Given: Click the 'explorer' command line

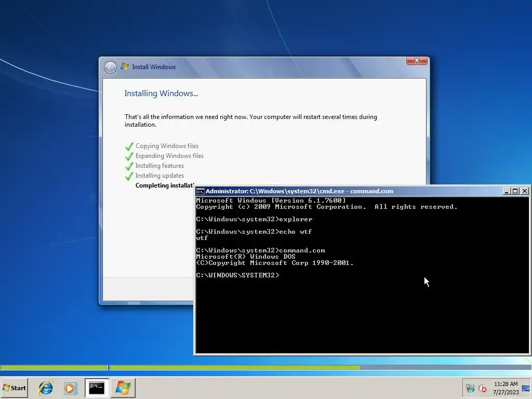Looking at the screenshot, I should point(254,219).
